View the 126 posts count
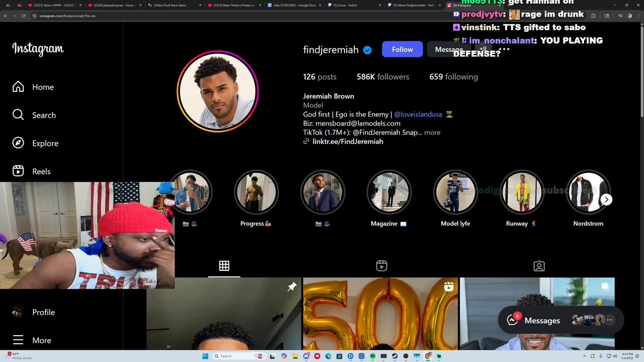Screen dimensions: 644x362 click(320, 77)
